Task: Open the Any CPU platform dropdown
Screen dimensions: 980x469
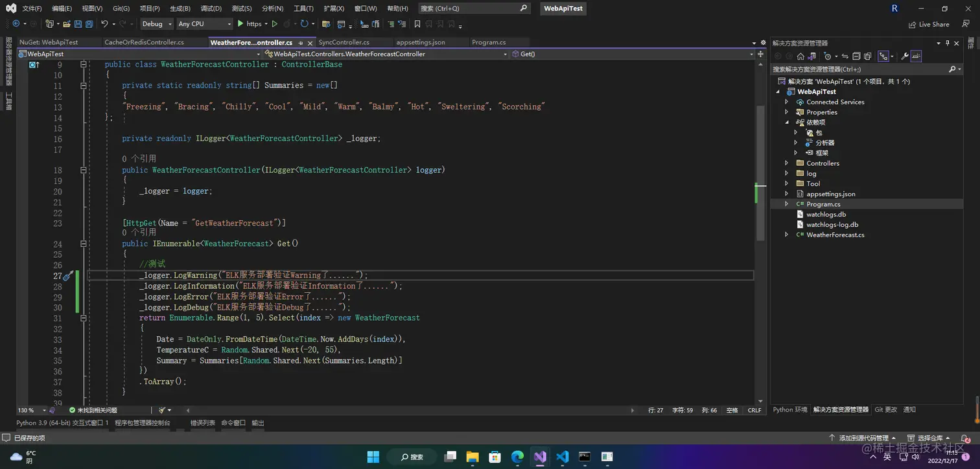Action: (204, 24)
